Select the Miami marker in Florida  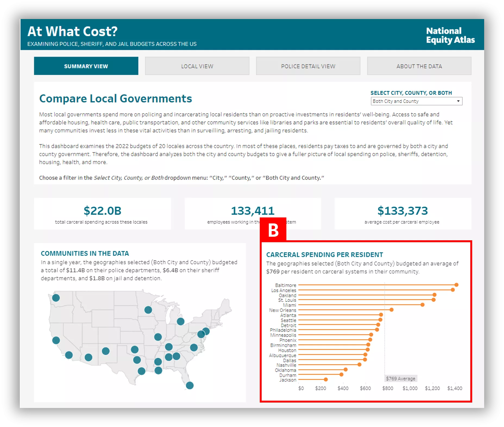(190, 385)
